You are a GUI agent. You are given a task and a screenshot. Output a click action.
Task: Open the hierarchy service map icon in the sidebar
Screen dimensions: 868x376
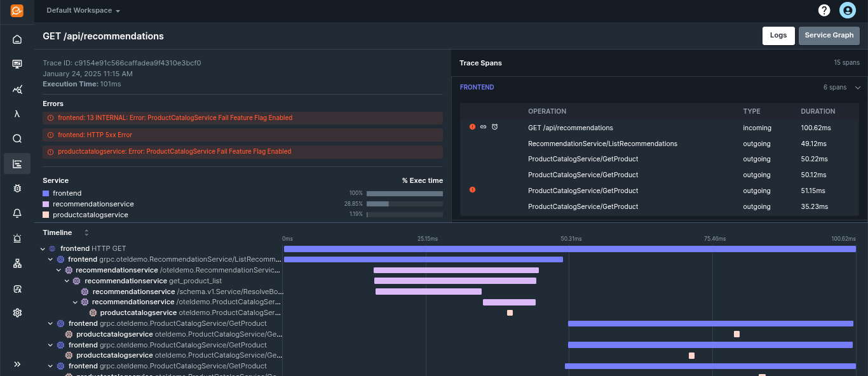[x=17, y=263]
